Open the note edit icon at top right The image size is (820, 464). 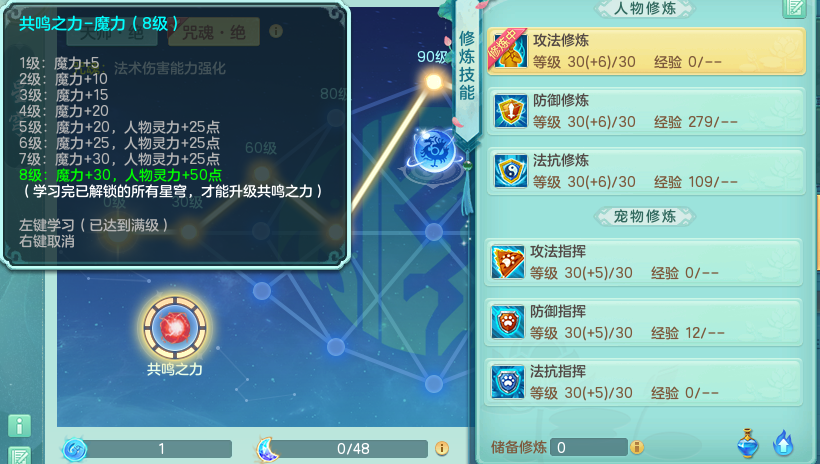[x=794, y=8]
